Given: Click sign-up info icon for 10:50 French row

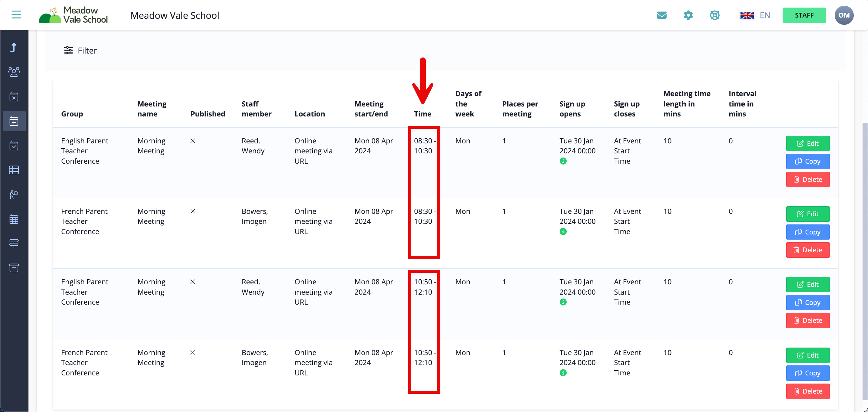Looking at the screenshot, I should 563,373.
